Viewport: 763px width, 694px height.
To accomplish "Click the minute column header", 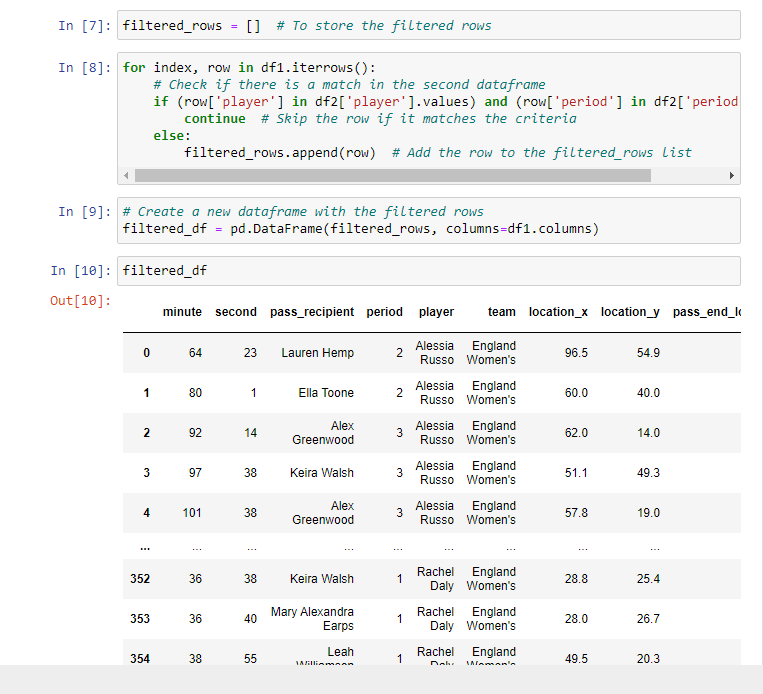I will coord(182,312).
